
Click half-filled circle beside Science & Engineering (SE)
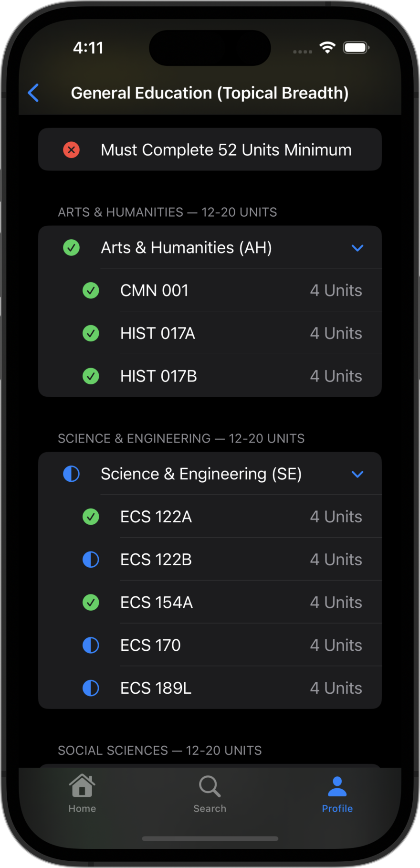click(x=72, y=474)
